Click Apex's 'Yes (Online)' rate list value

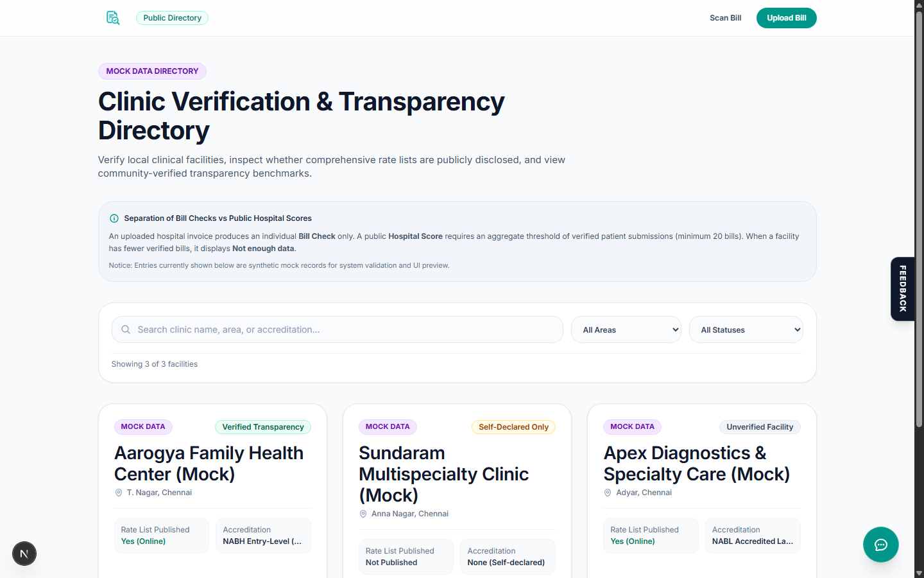(x=633, y=541)
